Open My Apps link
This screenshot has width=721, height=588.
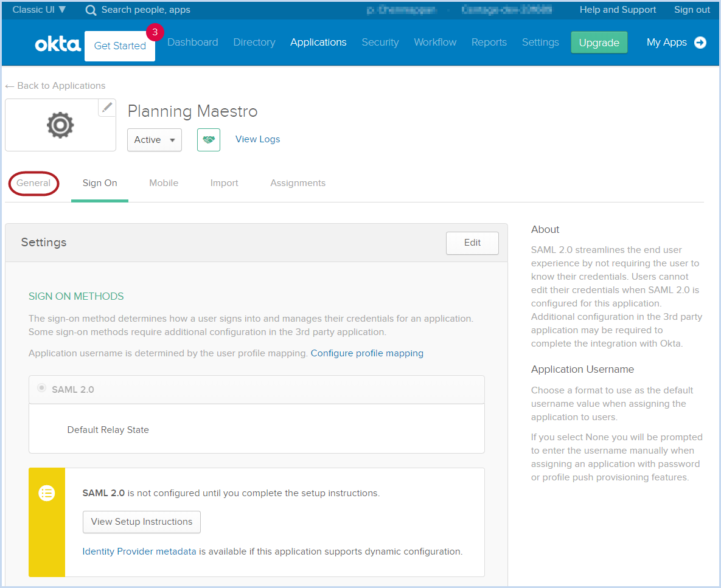pos(667,43)
